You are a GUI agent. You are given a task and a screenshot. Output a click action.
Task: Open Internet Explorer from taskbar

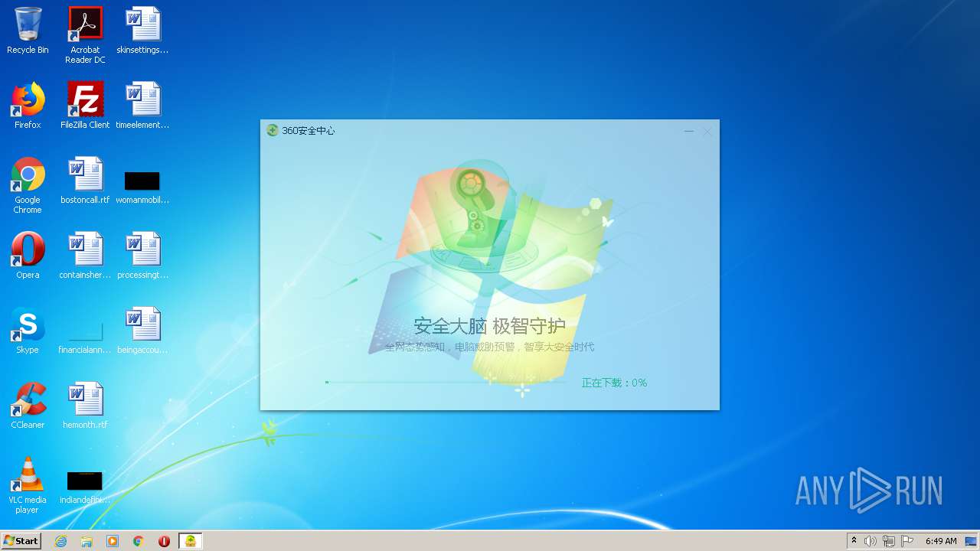pyautogui.click(x=60, y=541)
